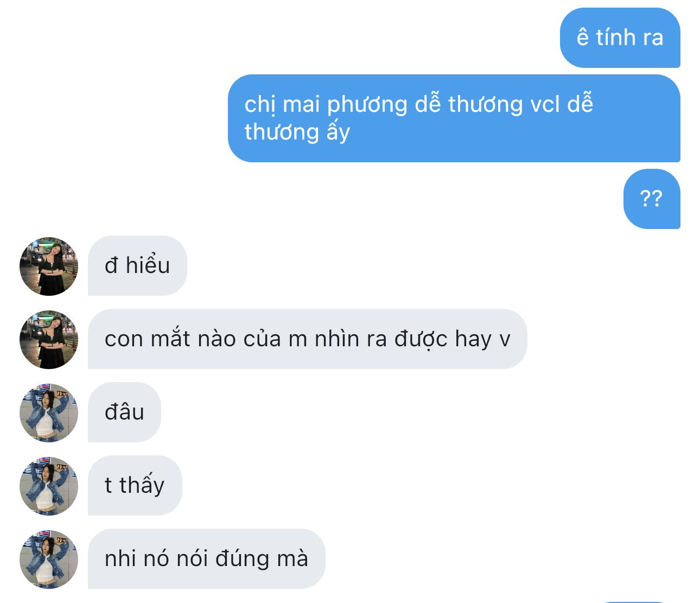Click the word "ấy" ending the blue message
The image size is (700, 603).
tap(338, 132)
